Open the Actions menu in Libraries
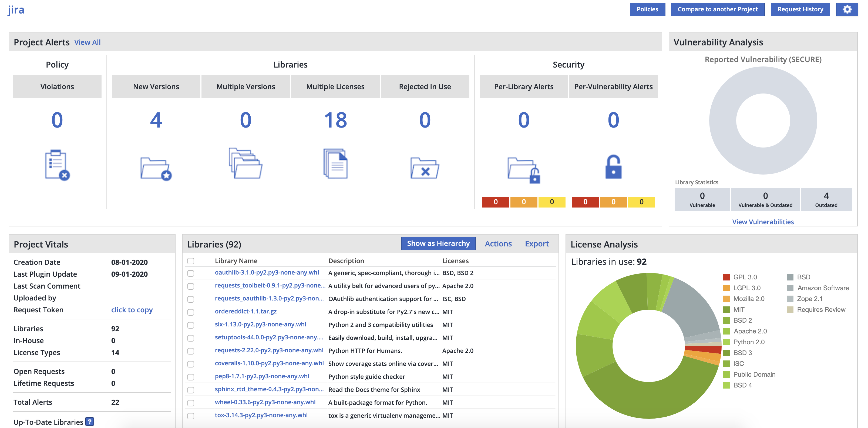This screenshot has height=428, width=868. coord(498,244)
